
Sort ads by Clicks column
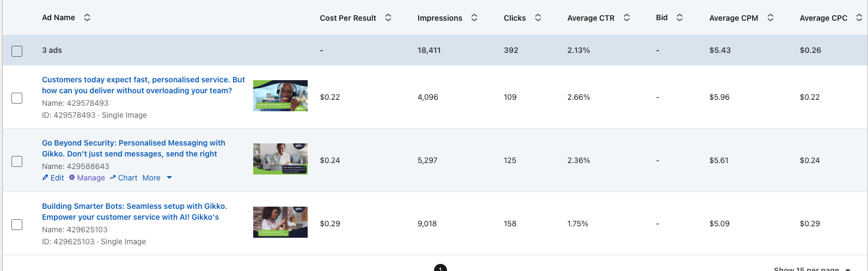tap(537, 17)
